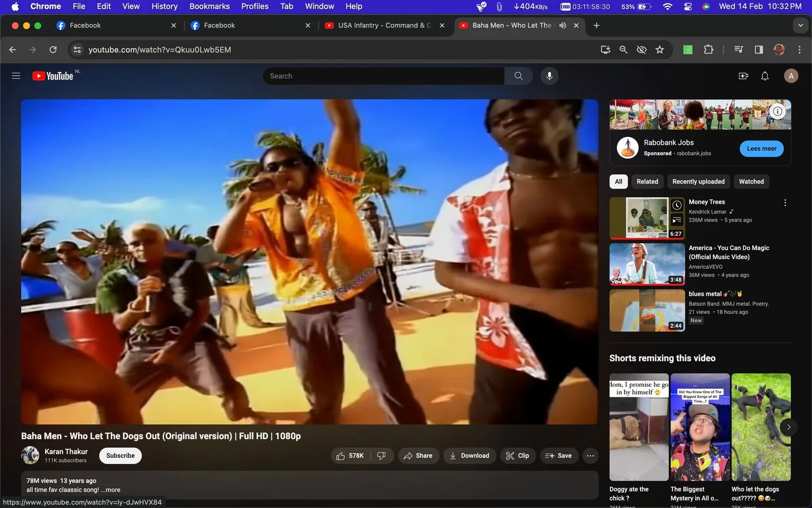Click the search magnifier button
The width and height of the screenshot is (812, 508).
[519, 76]
